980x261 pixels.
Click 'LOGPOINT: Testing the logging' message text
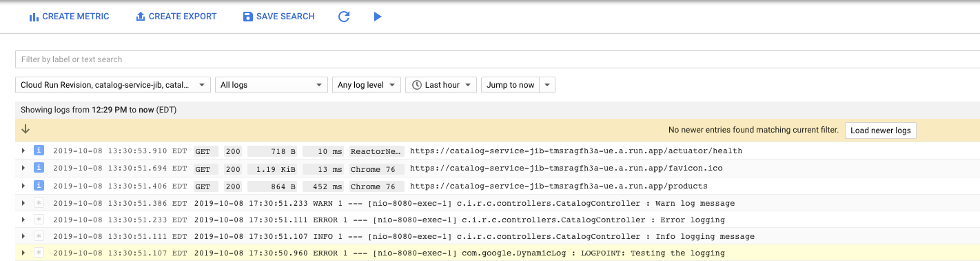653,253
